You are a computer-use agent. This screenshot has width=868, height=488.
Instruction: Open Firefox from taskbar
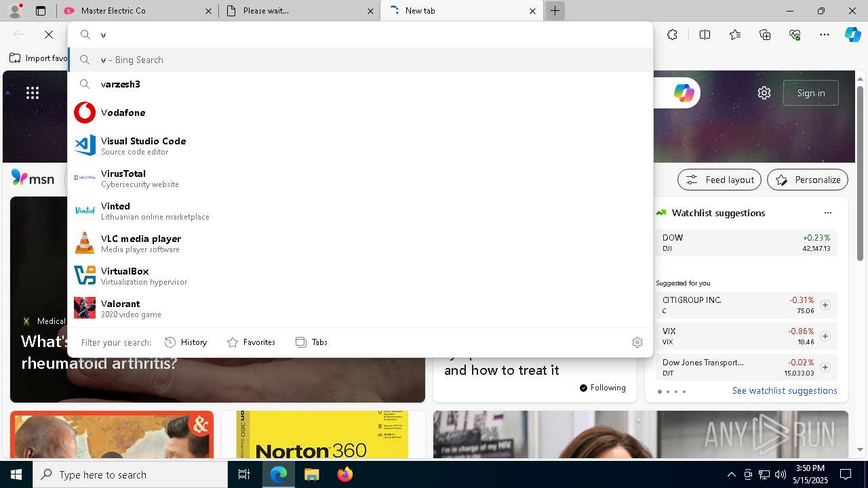(x=344, y=474)
